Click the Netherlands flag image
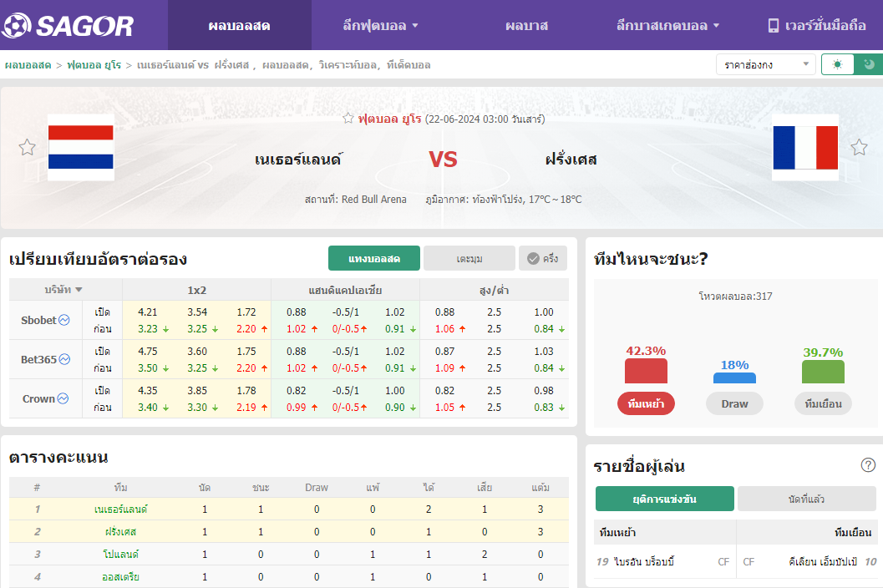 pyautogui.click(x=80, y=148)
